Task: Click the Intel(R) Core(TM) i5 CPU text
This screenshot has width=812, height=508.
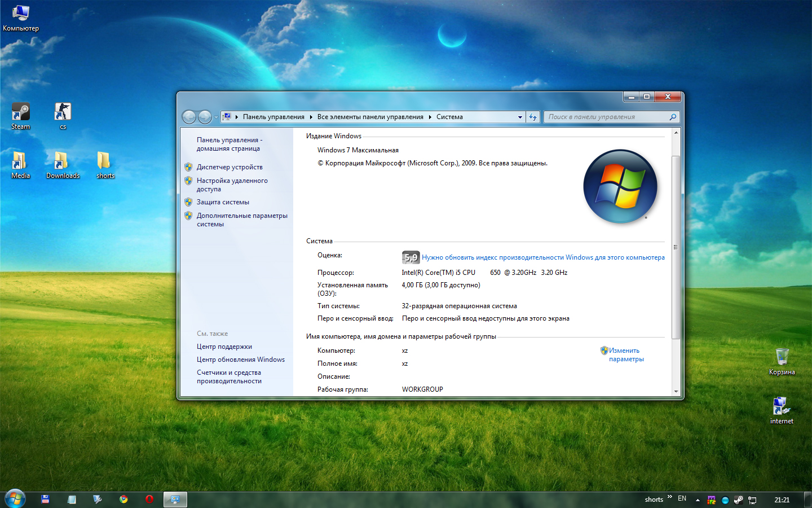Action: [439, 273]
